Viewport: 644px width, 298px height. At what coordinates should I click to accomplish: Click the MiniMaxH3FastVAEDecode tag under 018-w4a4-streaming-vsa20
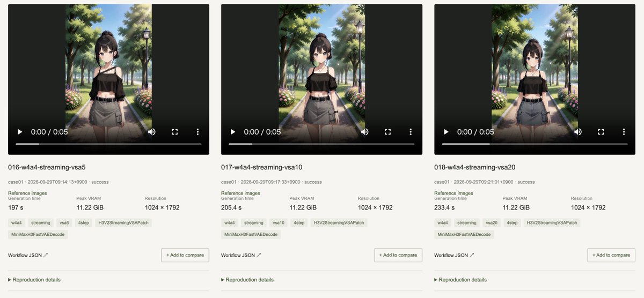point(464,235)
